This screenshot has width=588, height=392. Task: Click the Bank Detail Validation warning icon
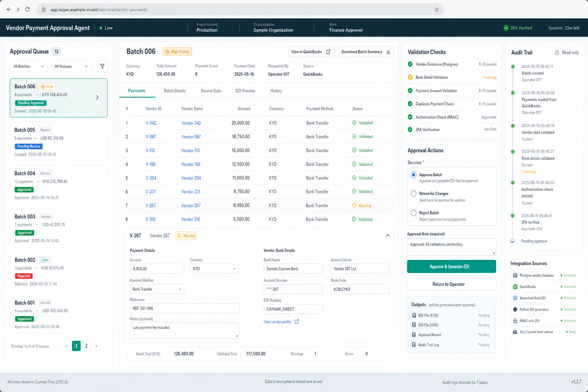[410, 77]
